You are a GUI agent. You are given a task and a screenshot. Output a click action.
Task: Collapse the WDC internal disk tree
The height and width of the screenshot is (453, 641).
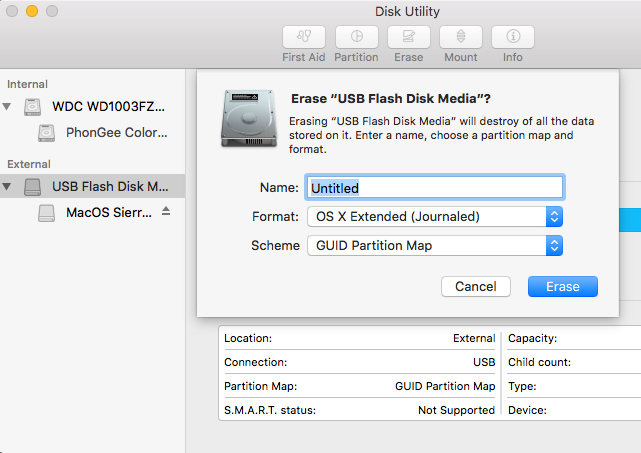coord(8,106)
